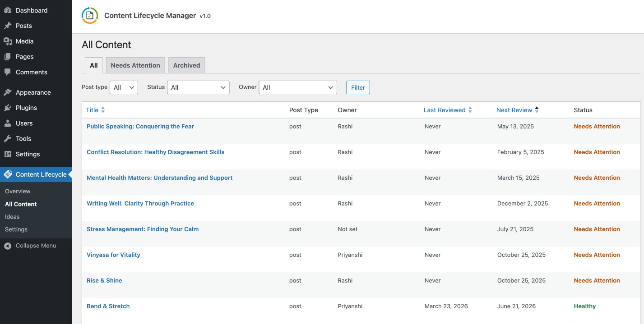The height and width of the screenshot is (324, 644).
Task: Select the Media library icon
Action: [8, 41]
